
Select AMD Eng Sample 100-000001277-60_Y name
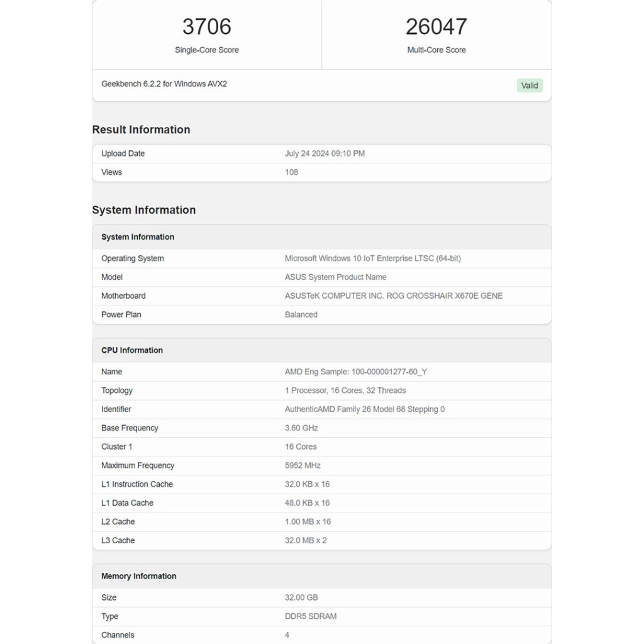(356, 372)
